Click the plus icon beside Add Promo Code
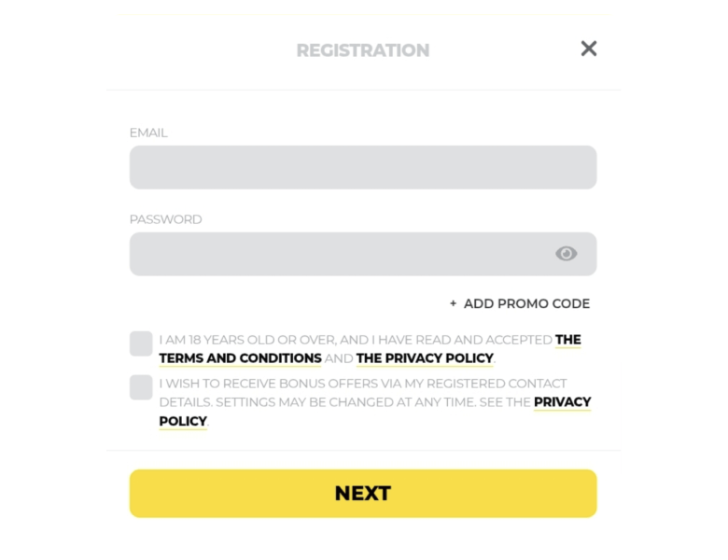Viewport: 728px width, 560px height. pyautogui.click(x=454, y=303)
